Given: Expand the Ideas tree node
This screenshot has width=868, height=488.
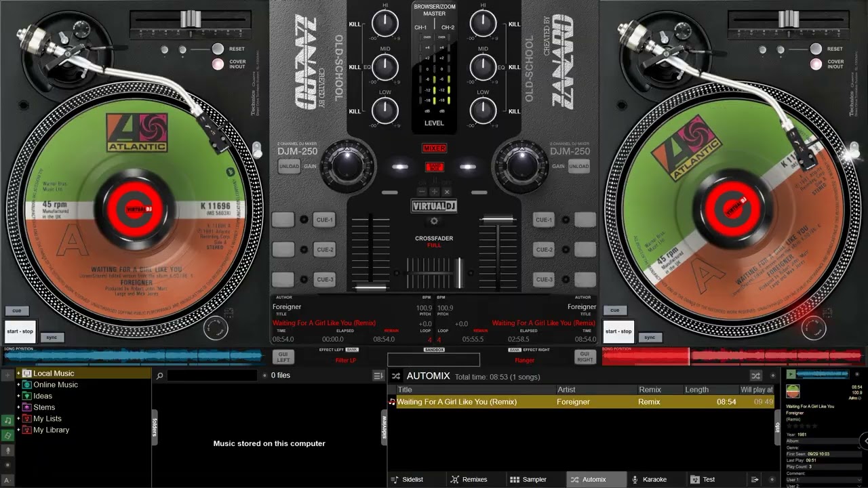Looking at the screenshot, I should pyautogui.click(x=18, y=396).
